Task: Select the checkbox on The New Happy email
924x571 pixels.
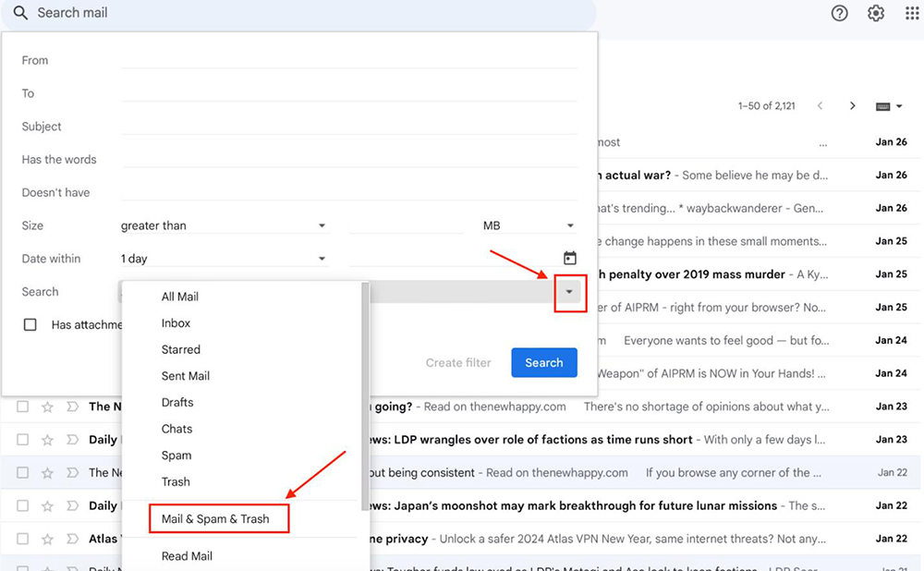Action: [x=22, y=406]
